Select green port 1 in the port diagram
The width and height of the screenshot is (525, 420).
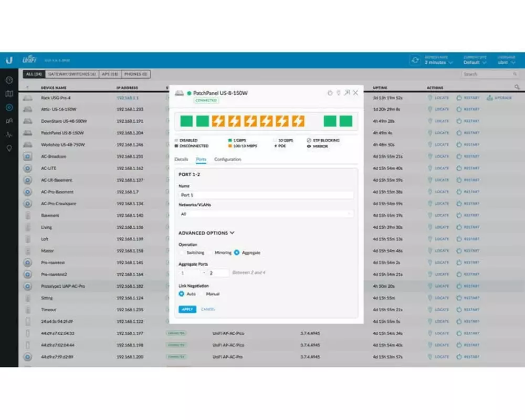[186, 121]
